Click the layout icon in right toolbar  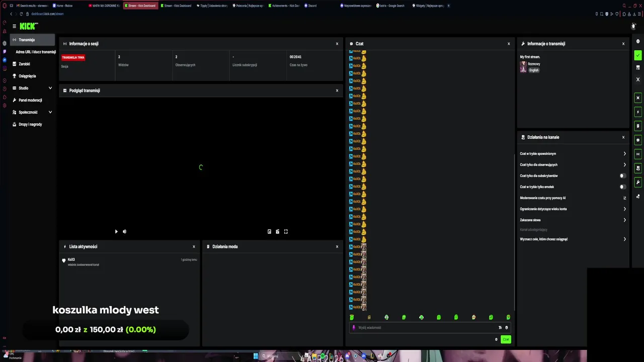[x=638, y=67]
